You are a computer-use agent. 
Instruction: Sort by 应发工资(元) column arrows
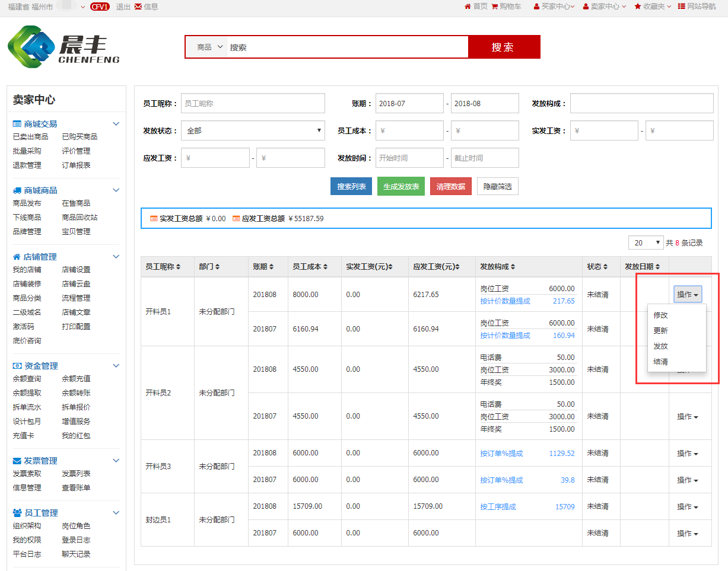[457, 267]
